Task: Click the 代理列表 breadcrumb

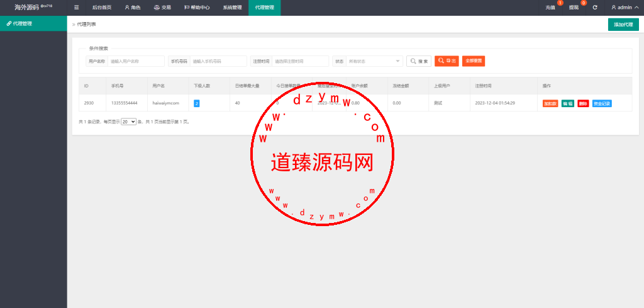Action: pyautogui.click(x=87, y=25)
